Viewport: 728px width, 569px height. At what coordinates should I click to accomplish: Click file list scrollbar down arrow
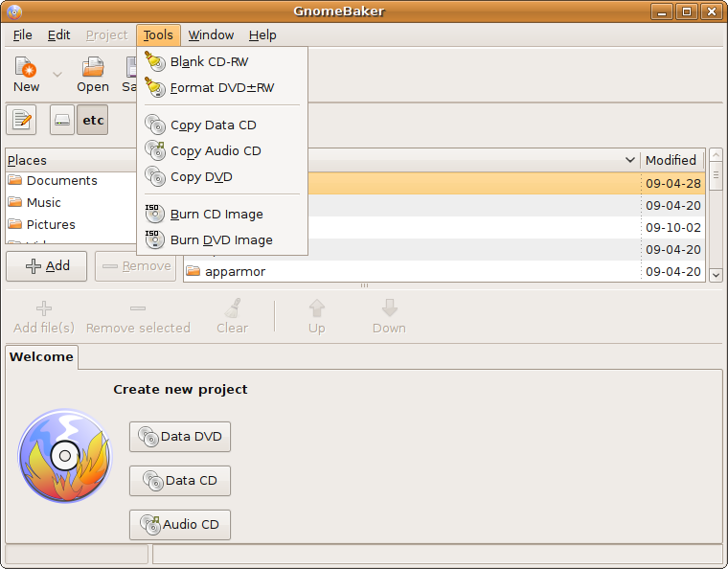point(716,275)
